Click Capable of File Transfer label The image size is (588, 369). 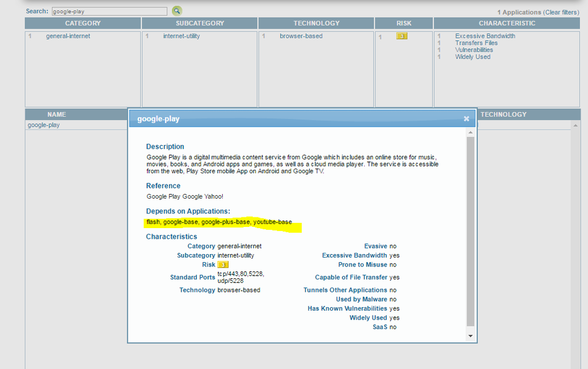[x=351, y=278]
